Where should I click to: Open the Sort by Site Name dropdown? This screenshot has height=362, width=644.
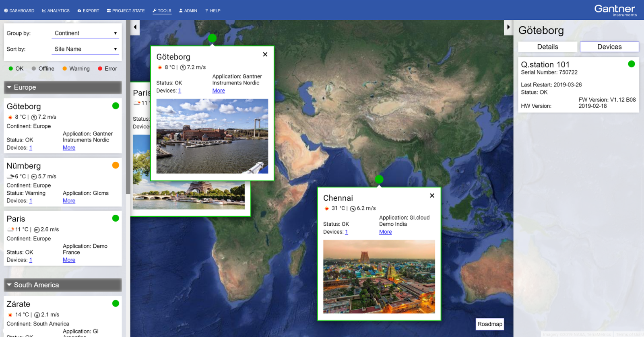point(86,49)
